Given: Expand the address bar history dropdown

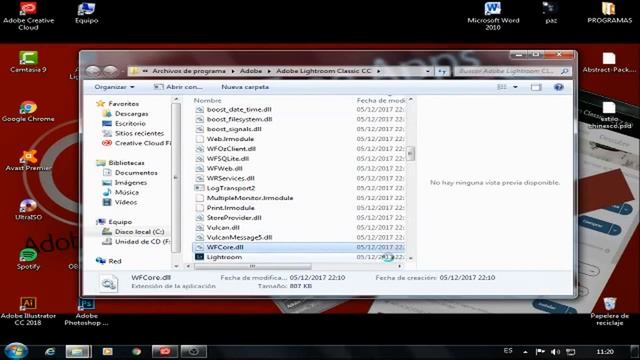Looking at the screenshot, I should (427, 71).
